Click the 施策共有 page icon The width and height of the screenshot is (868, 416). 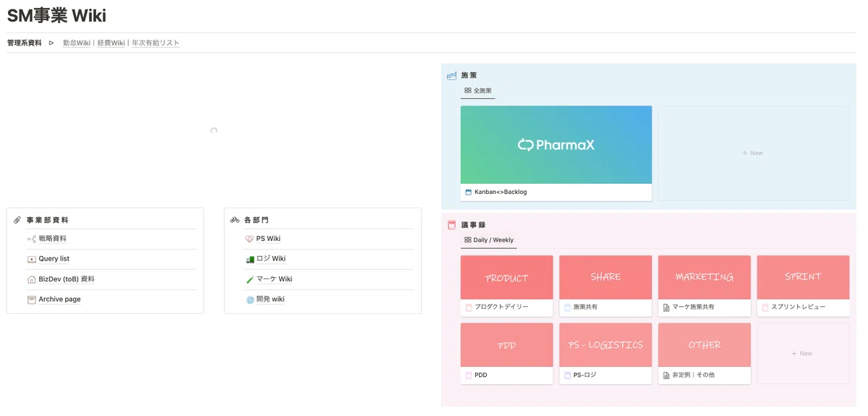567,307
